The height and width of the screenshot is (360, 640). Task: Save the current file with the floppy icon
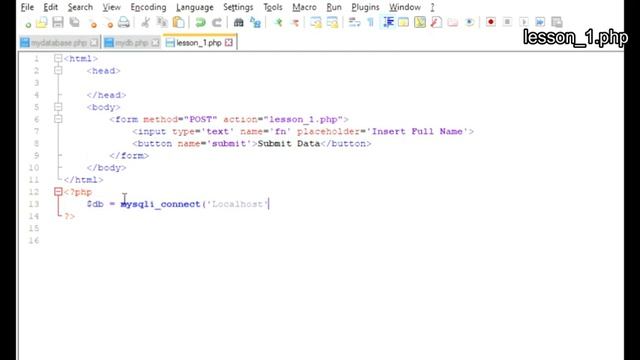coord(58,22)
